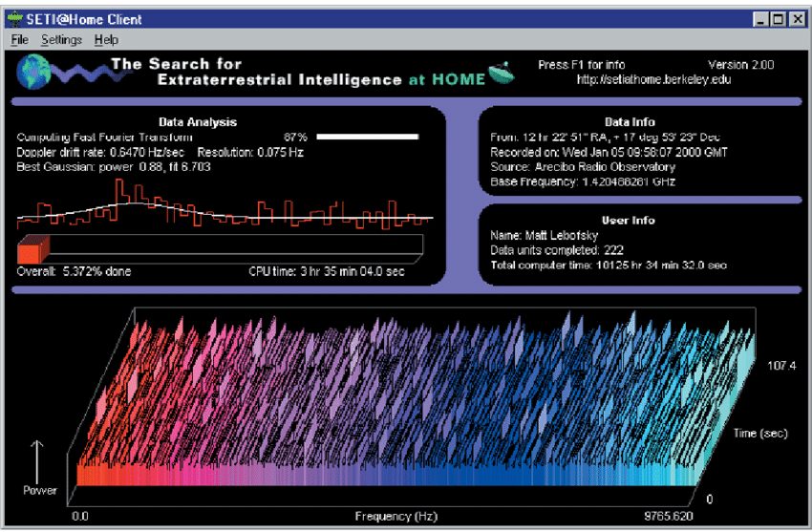Click the '9765.620' frequency value
The width and height of the screenshot is (812, 532).
(668, 516)
